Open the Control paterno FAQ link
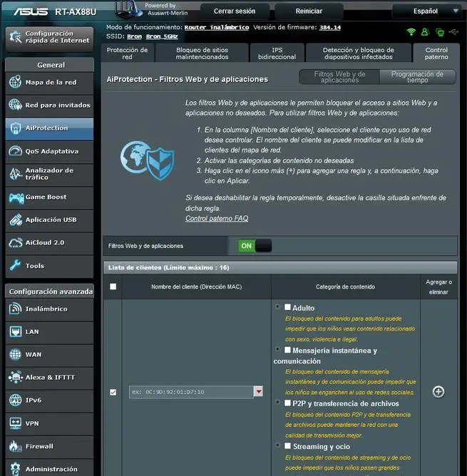Image resolution: width=467 pixels, height=476 pixels. (x=217, y=218)
